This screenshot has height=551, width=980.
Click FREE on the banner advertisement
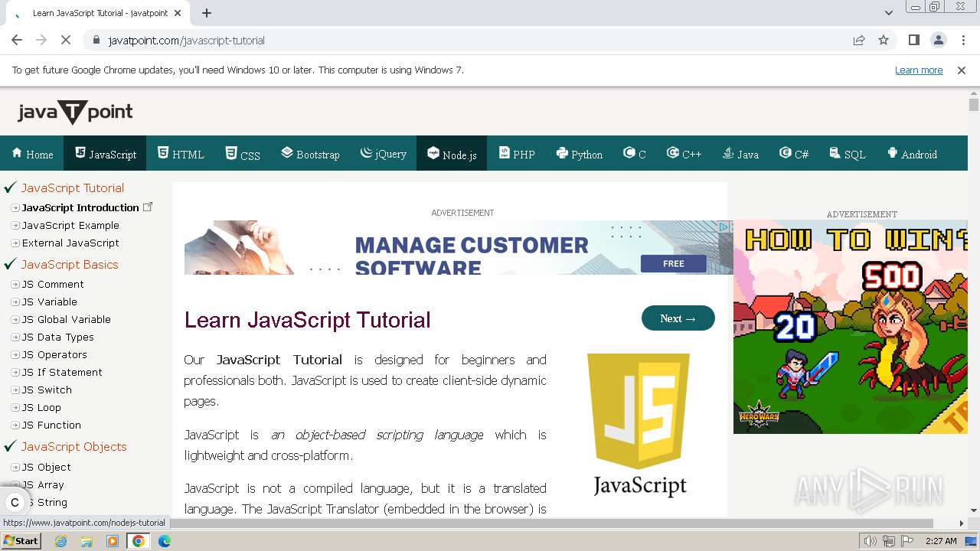pos(674,264)
